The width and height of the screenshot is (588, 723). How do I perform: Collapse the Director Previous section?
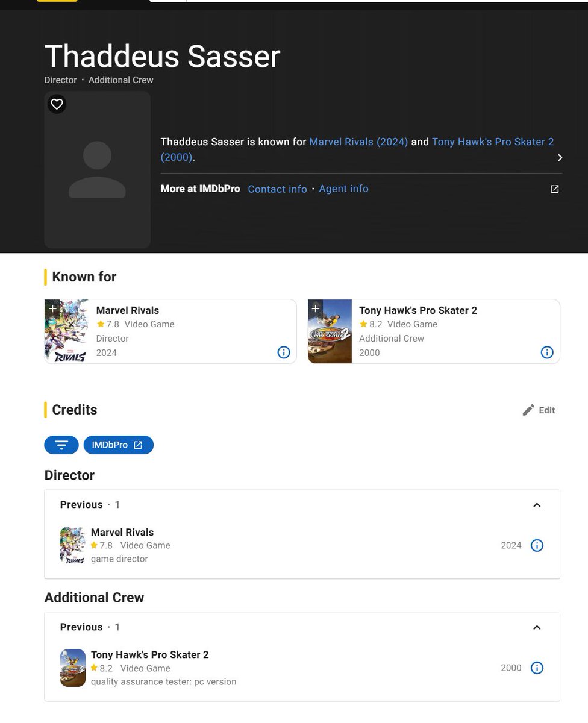coord(537,505)
